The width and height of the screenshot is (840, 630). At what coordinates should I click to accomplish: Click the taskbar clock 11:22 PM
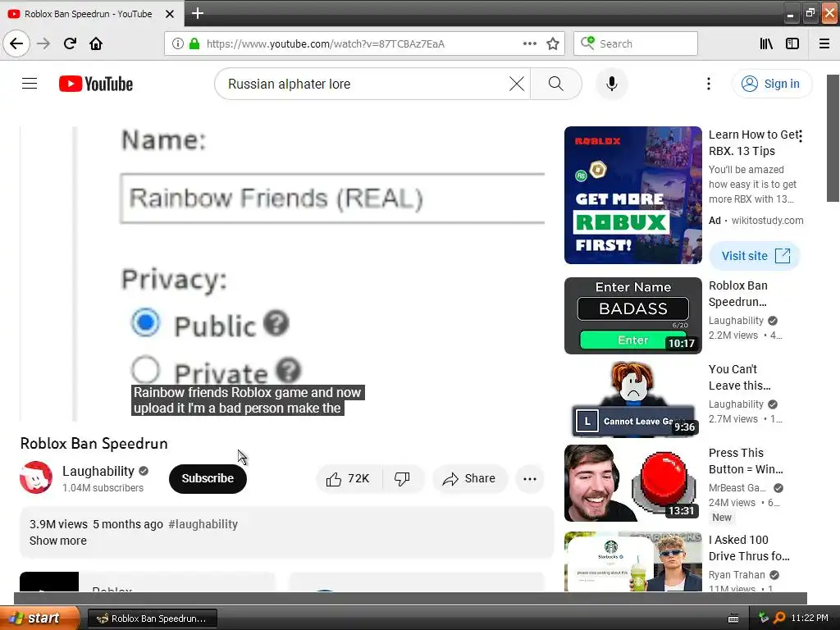pyautogui.click(x=810, y=618)
